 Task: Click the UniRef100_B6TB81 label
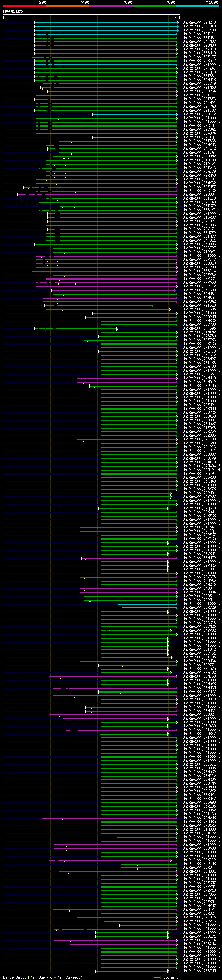click(199, 76)
